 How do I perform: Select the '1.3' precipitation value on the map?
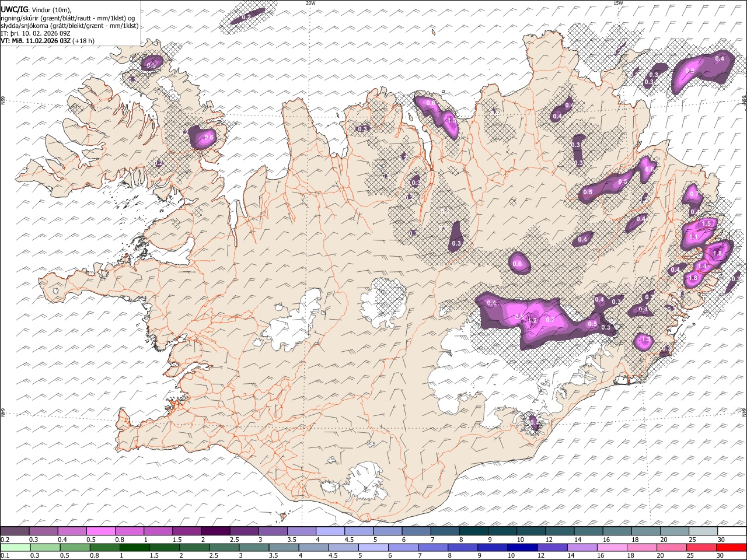(645, 339)
